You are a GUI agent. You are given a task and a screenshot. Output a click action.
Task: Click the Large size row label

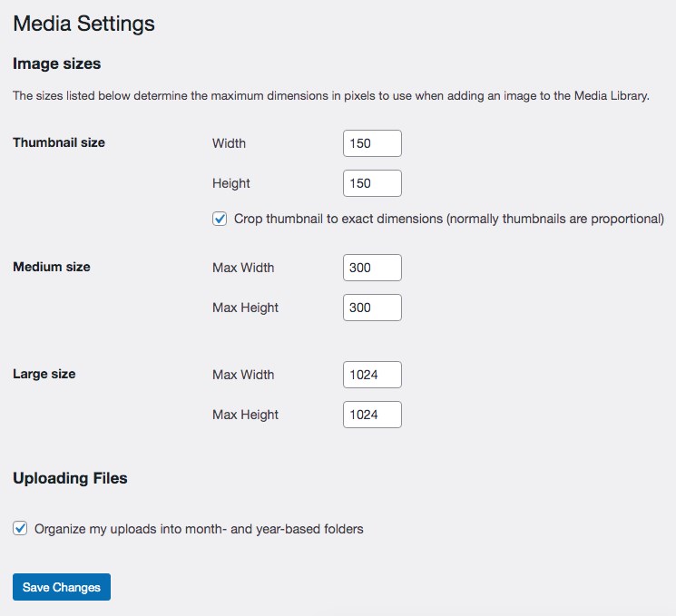44,374
